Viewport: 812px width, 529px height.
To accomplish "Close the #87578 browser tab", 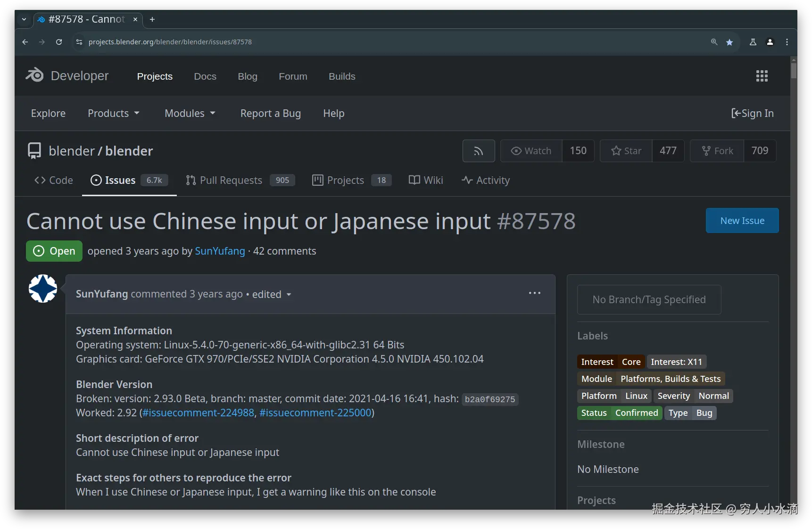I will (135, 19).
